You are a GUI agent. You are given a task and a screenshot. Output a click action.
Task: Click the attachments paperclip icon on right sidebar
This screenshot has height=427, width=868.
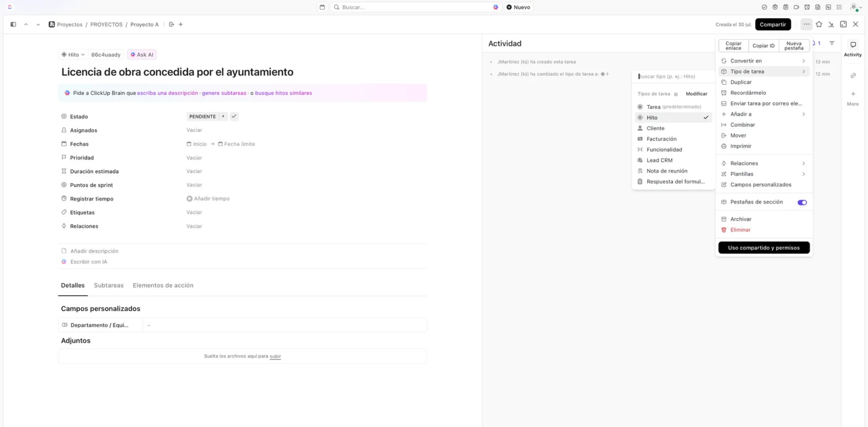[x=853, y=75]
